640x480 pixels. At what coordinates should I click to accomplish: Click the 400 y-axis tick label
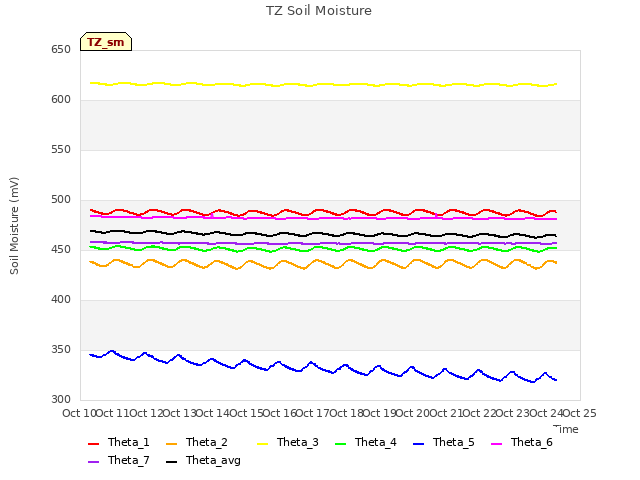click(x=61, y=300)
